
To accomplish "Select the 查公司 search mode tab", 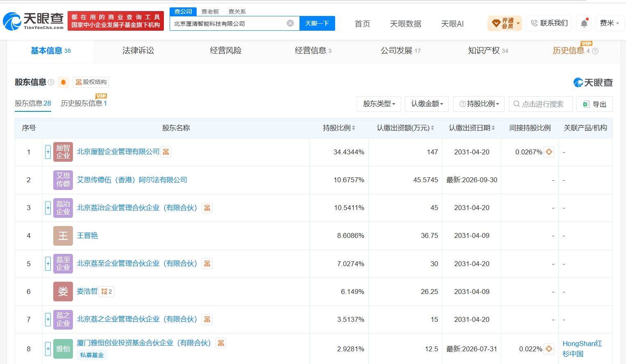I will click(183, 11).
